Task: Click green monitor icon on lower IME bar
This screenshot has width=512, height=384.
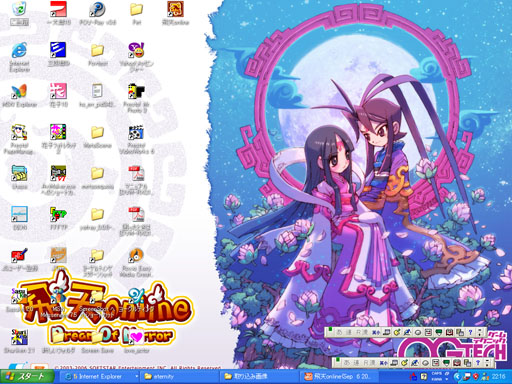Action: [x=446, y=362]
